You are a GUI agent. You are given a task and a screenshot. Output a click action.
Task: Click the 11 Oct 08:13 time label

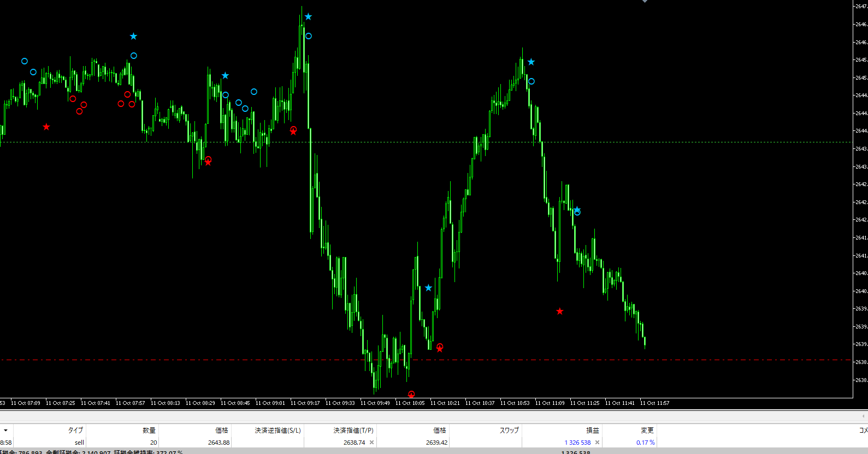click(x=166, y=403)
